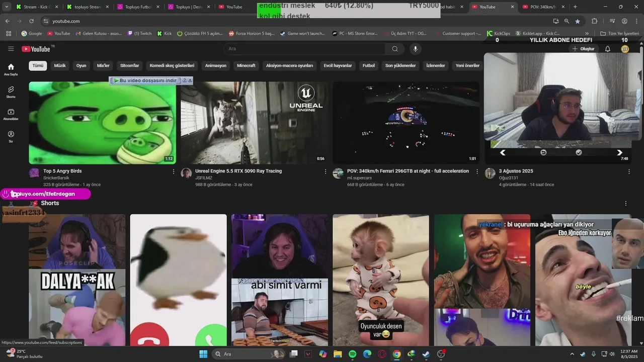Select the Tümü filter chip
Image resolution: width=644 pixels, height=362 pixels.
tap(38, 65)
